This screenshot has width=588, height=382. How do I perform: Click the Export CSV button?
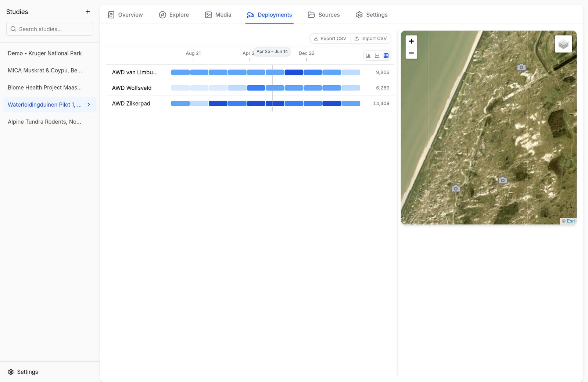click(330, 39)
